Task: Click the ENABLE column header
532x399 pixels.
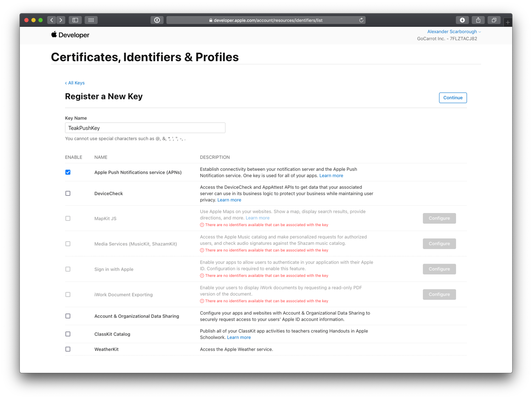Action: pyautogui.click(x=74, y=157)
